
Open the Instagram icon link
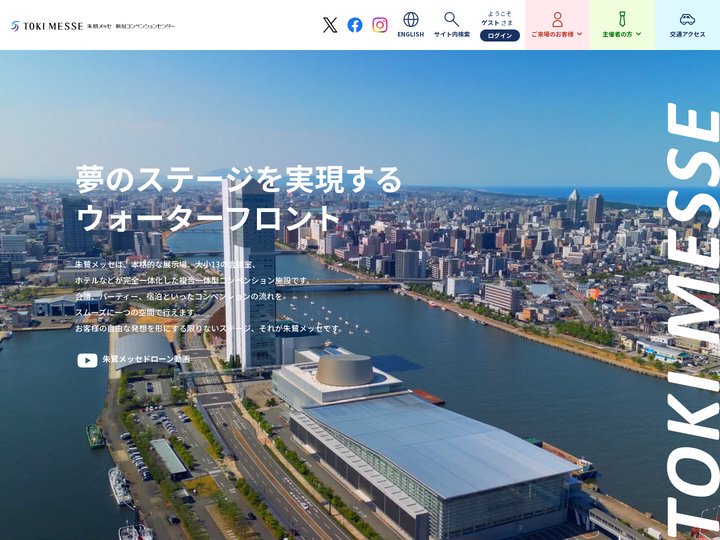380,25
